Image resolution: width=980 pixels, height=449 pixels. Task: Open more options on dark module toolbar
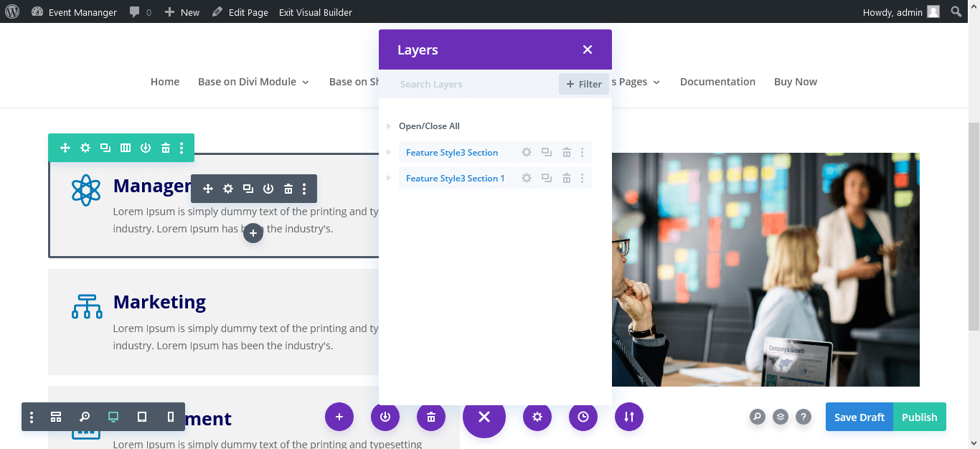tap(304, 189)
